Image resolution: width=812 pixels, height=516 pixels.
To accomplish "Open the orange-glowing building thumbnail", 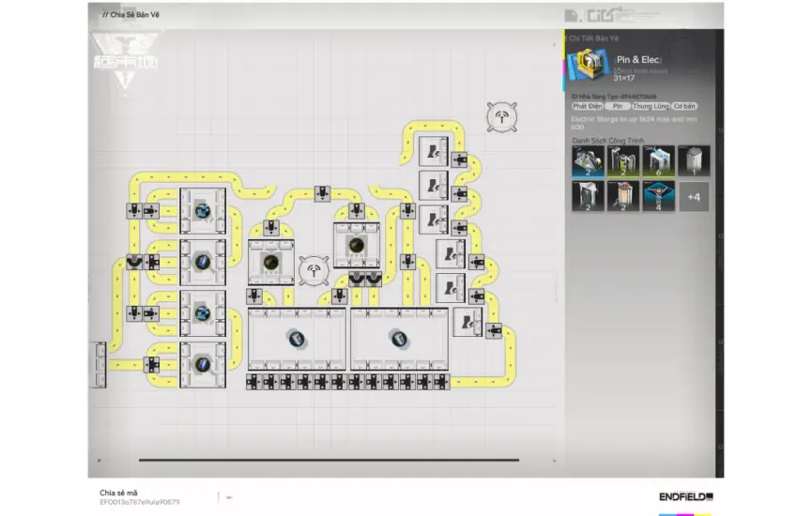I will click(x=623, y=196).
